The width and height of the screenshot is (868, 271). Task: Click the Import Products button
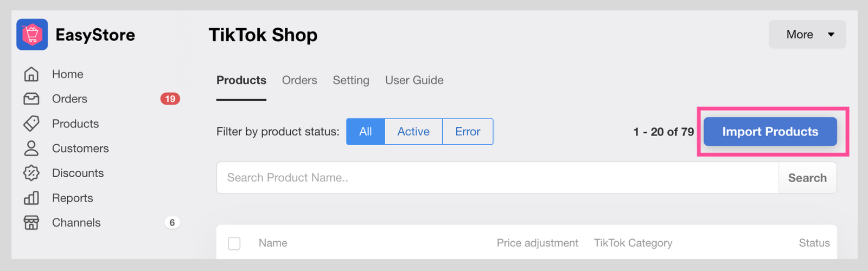(x=770, y=132)
